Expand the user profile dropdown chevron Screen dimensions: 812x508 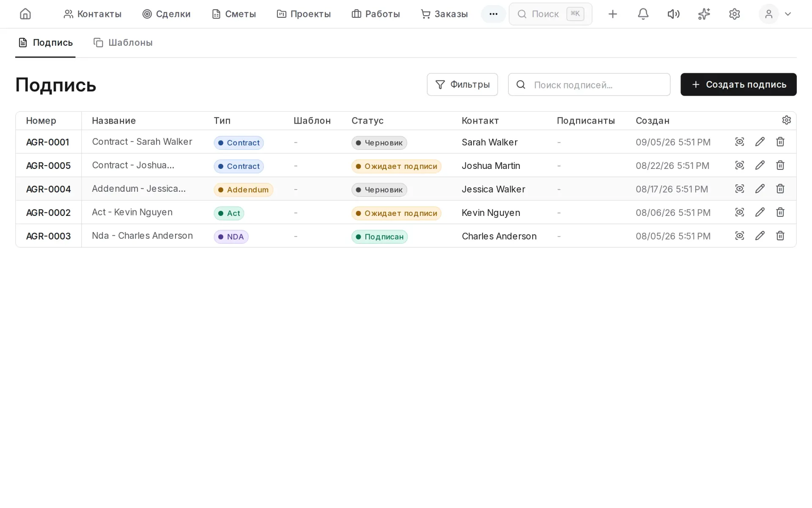(787, 14)
